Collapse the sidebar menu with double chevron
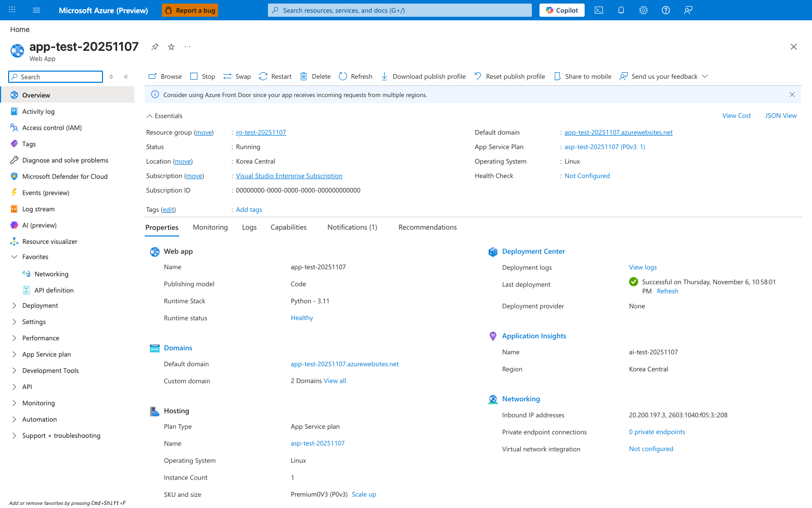This screenshot has width=812, height=508. tap(126, 77)
